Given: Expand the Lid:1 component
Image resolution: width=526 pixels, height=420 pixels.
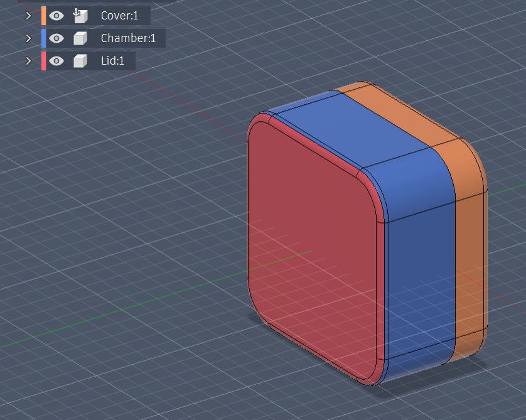Looking at the screenshot, I should point(28,61).
